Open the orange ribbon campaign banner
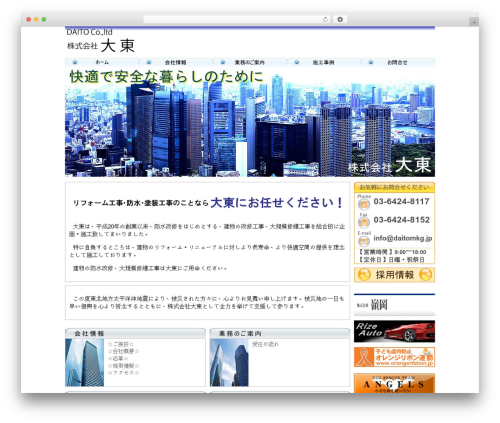Screen dimensions: 500x423 (x=394, y=357)
